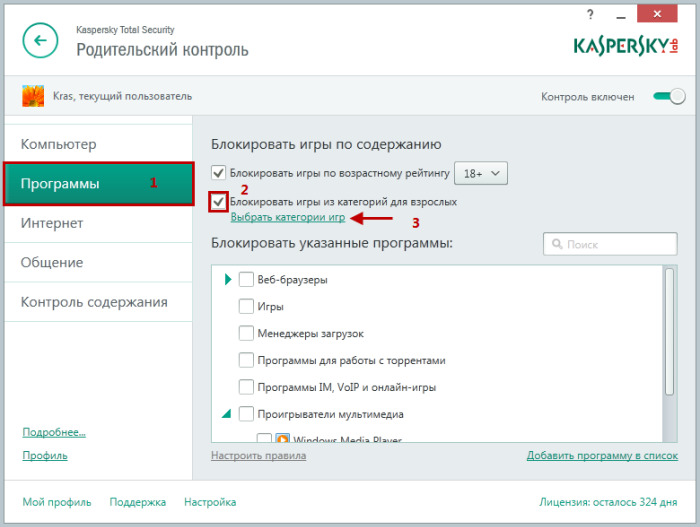Open Мой профиль in the footer
This screenshot has height=527, width=700.
(x=57, y=502)
